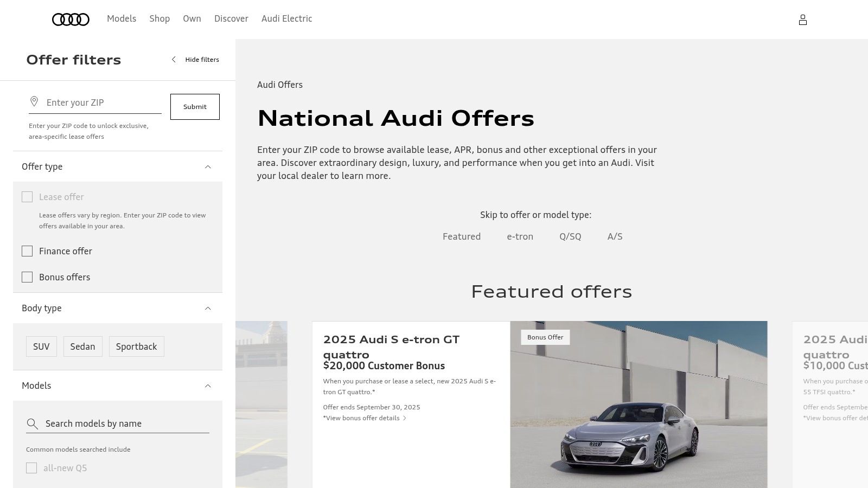868x488 pixels.
Task: Click the Audi Offers breadcrumb text
Action: 280,85
